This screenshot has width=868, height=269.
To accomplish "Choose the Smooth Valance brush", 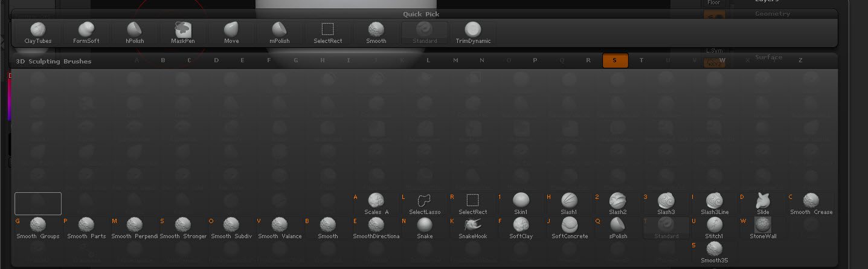I will coord(280,228).
